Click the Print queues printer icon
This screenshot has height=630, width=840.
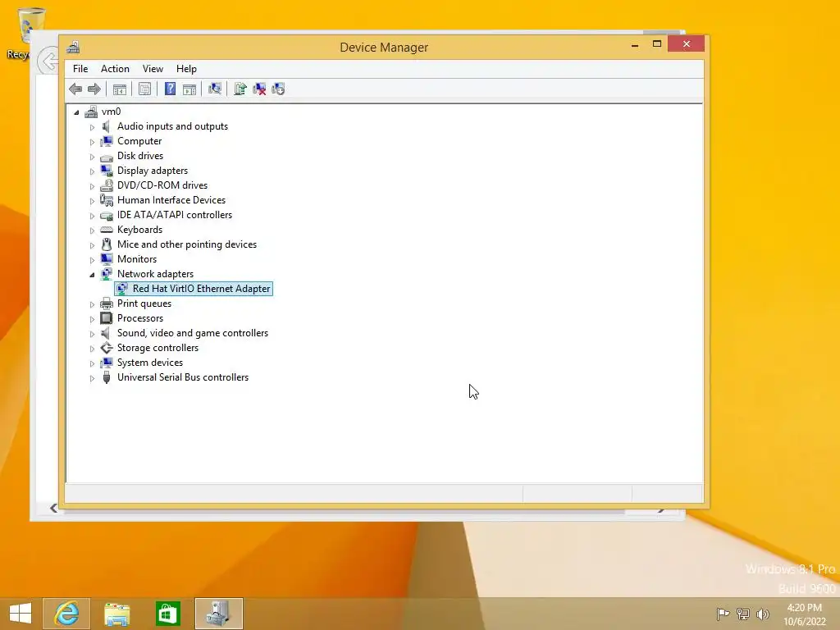coord(107,304)
